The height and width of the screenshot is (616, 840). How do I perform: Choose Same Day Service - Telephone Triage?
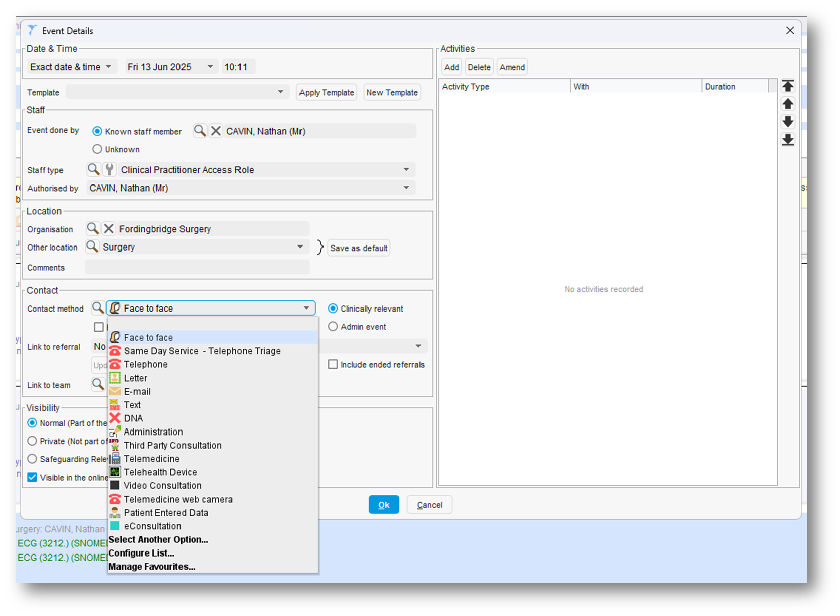(x=213, y=351)
